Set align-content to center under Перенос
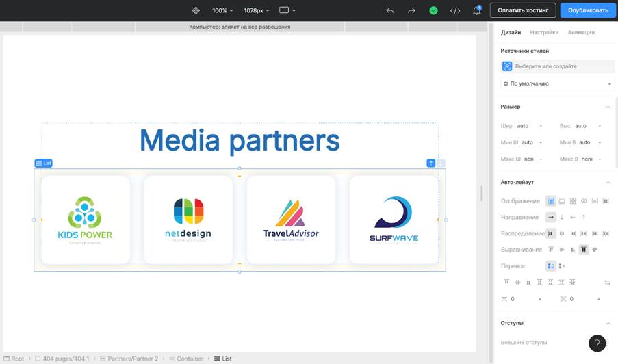The width and height of the screenshot is (618, 364). pos(517,282)
